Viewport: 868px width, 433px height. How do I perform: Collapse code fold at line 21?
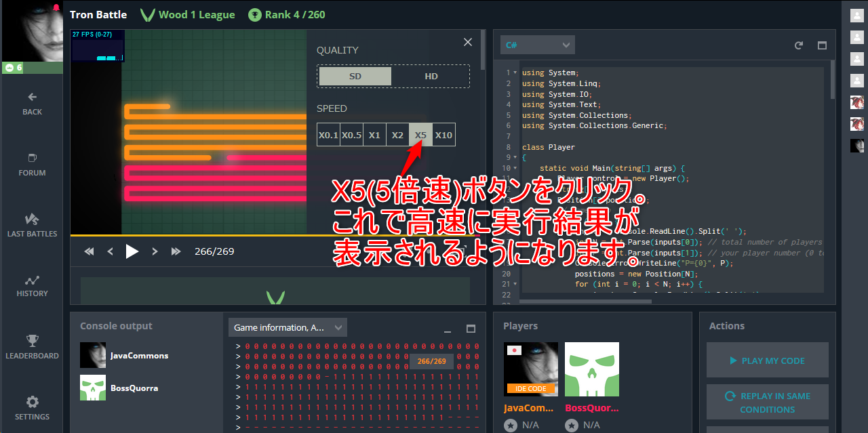(x=515, y=285)
